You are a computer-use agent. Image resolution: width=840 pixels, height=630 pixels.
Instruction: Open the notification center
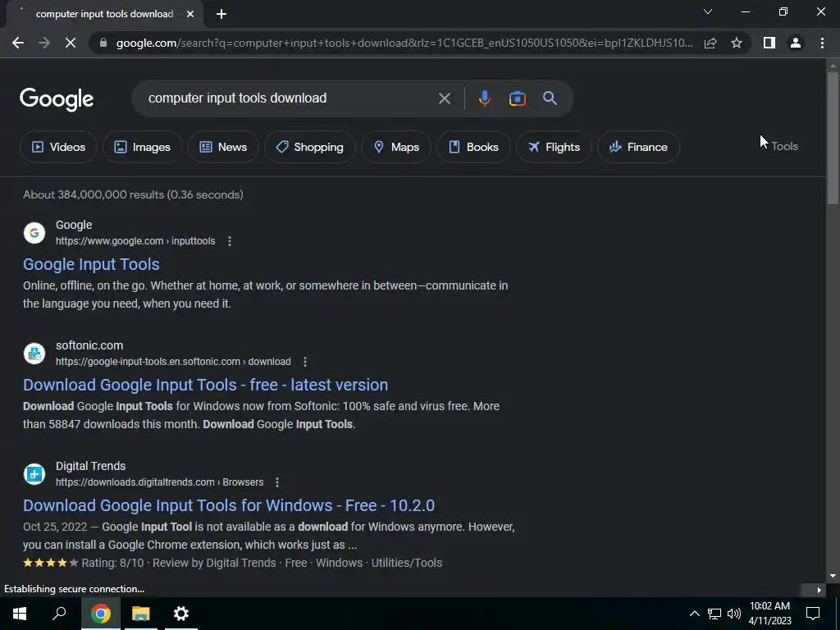pyautogui.click(x=813, y=614)
